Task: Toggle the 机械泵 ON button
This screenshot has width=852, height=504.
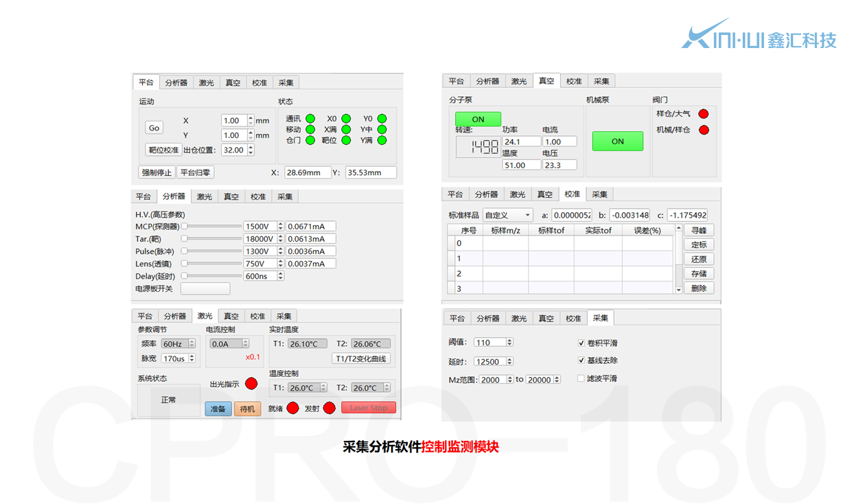Action: [x=618, y=141]
